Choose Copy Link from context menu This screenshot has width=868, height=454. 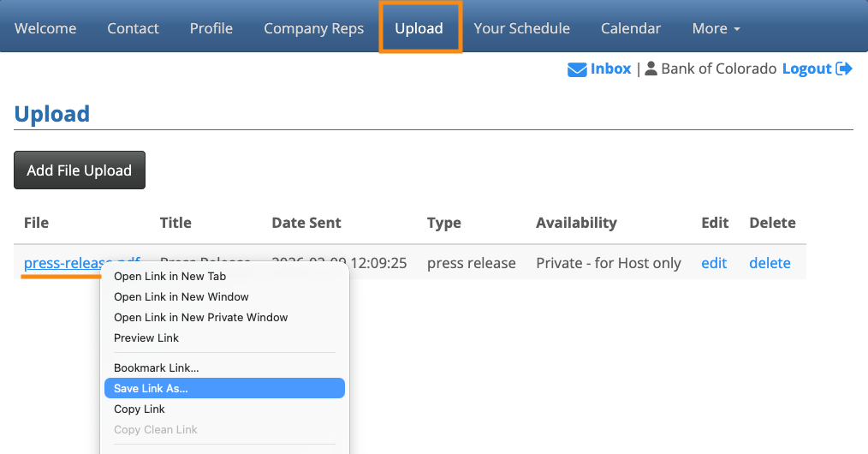(x=140, y=409)
